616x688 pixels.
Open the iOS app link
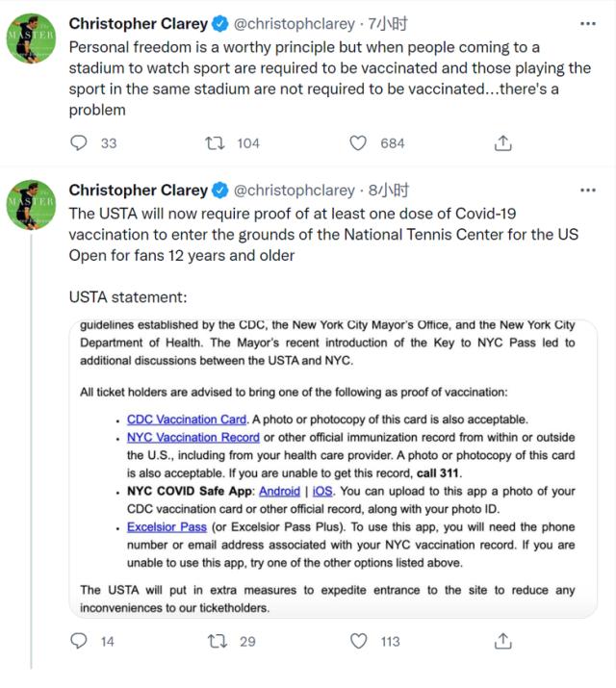(323, 491)
